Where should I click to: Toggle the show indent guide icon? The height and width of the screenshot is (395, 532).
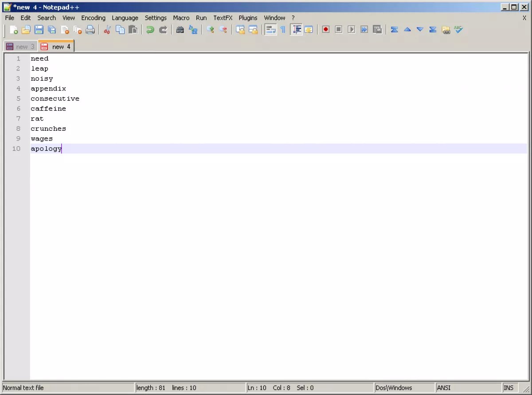point(297,29)
